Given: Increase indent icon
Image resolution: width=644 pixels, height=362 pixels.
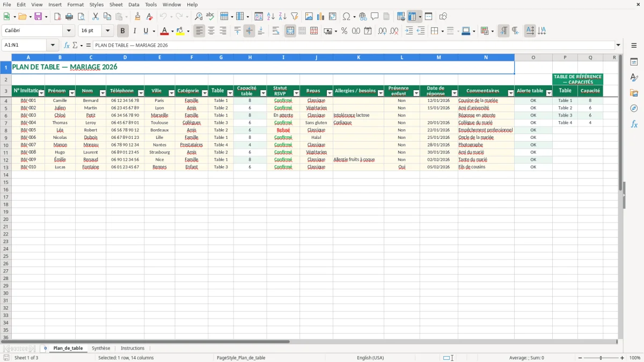Looking at the screenshot, I should [409, 31].
